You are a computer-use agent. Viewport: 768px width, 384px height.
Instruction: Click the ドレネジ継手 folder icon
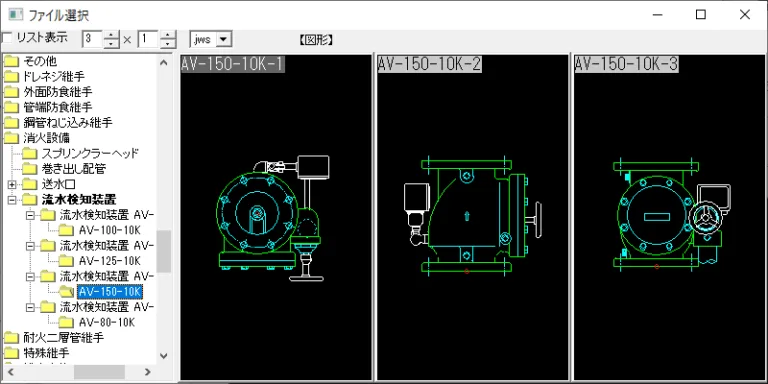(x=11, y=77)
